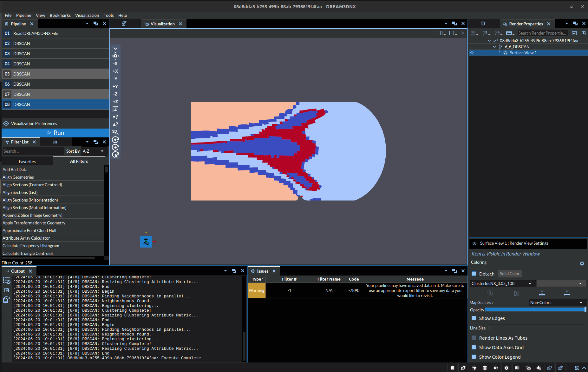Click the pipeline icon in status bar
This screenshot has height=372, width=588.
pos(453,368)
